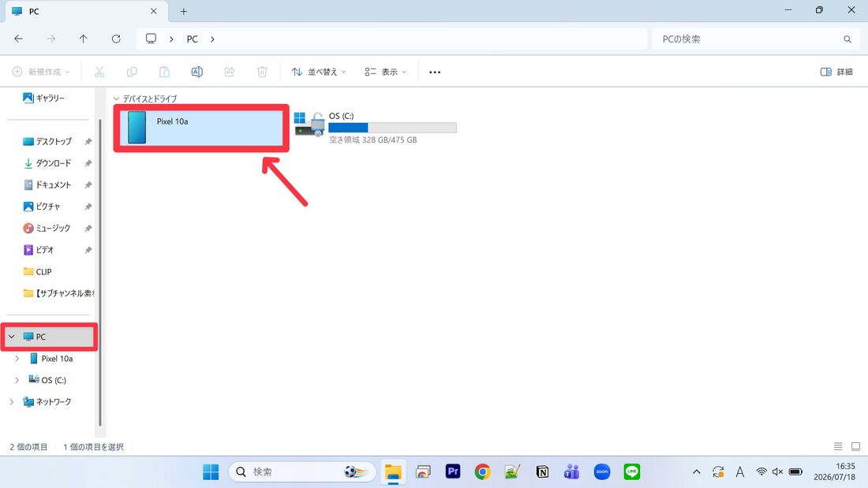Screen dimensions: 868x488
Task: Click the Share icon in toolbar
Action: tap(230, 72)
